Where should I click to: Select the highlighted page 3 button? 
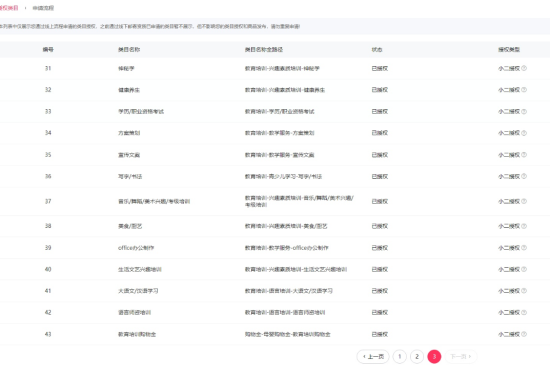434,357
